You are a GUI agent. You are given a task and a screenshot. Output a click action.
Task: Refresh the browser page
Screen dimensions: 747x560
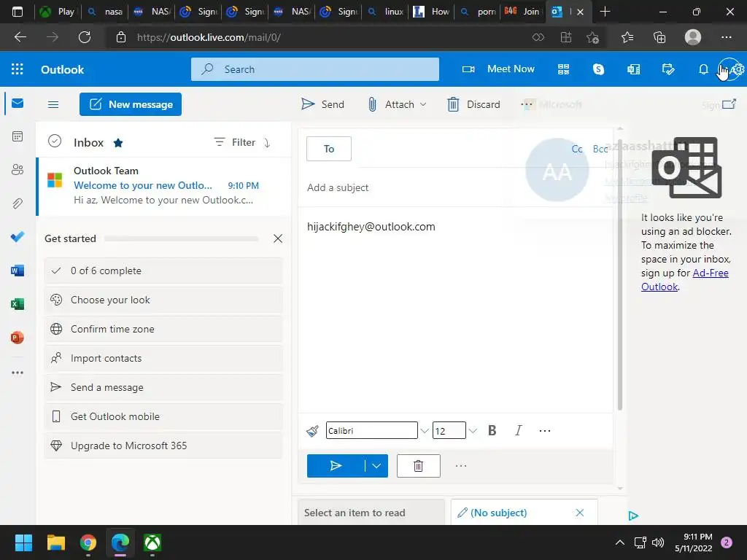[85, 37]
